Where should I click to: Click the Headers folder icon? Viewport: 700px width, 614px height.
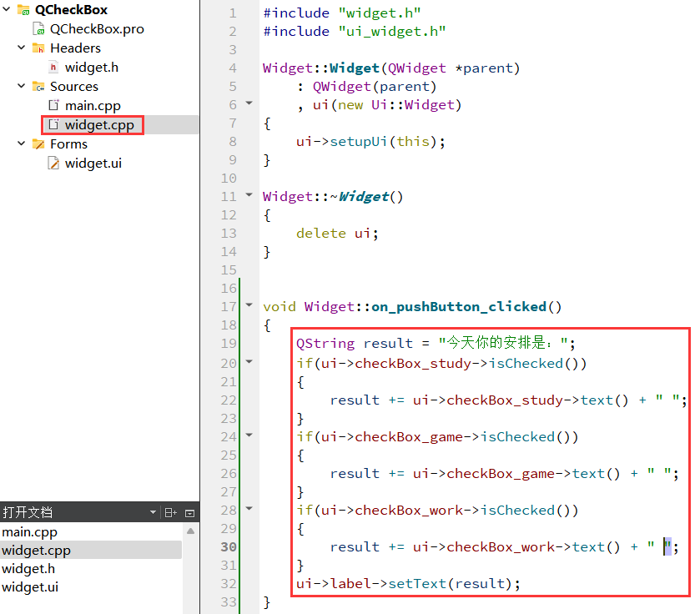click(x=38, y=48)
